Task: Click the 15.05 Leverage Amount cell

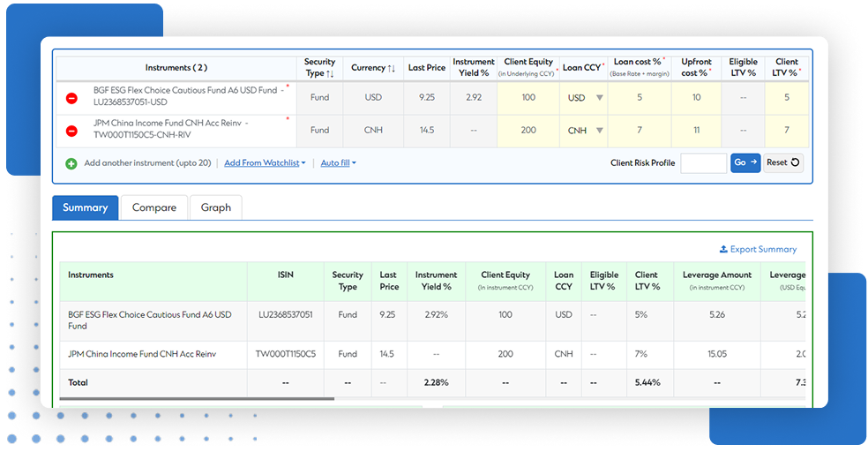Action: click(x=717, y=354)
